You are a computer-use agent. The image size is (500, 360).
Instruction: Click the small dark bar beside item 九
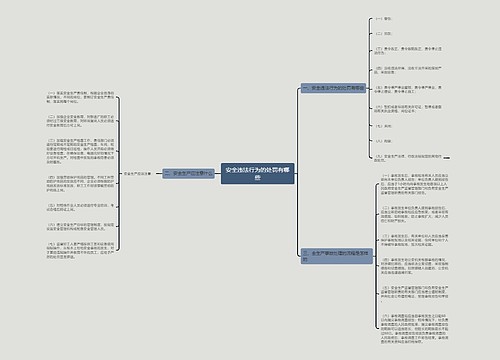pyautogui.click(x=447, y=158)
